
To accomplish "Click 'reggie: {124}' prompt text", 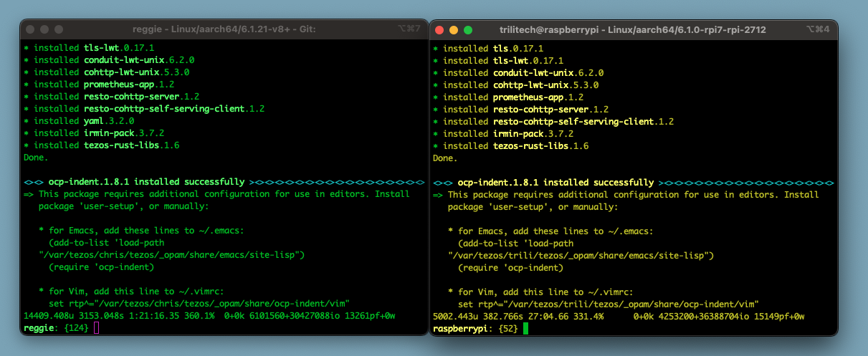I will coord(57,328).
